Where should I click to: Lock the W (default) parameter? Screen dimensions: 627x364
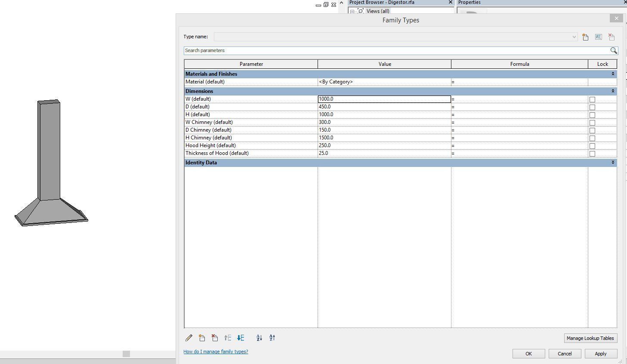click(x=592, y=99)
